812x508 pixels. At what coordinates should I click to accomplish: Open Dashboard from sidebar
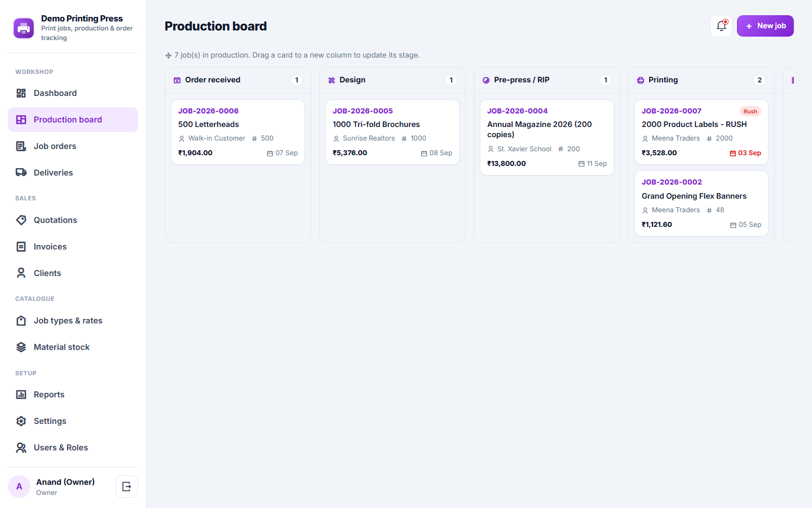tap(73, 93)
